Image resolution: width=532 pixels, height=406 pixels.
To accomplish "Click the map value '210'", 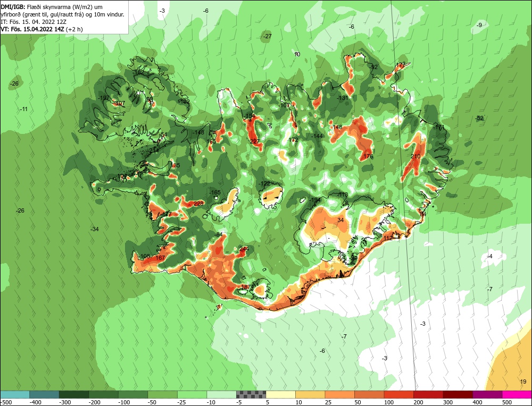I will [x=415, y=156].
